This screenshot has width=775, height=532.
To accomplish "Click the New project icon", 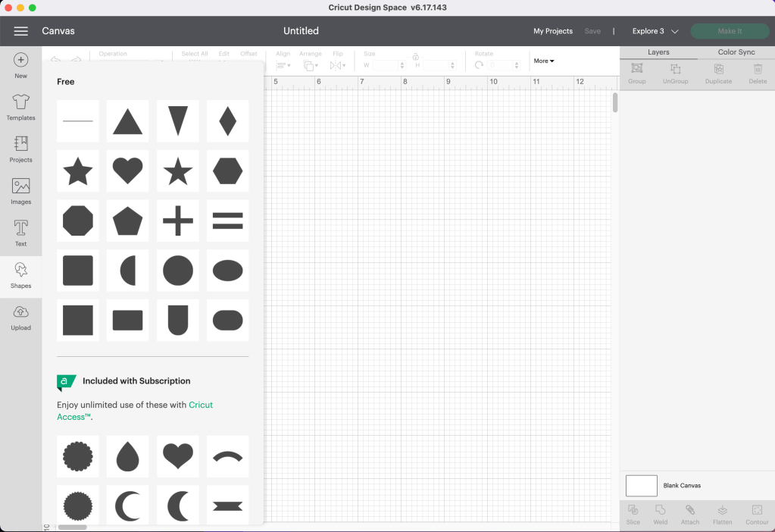I will click(20, 64).
